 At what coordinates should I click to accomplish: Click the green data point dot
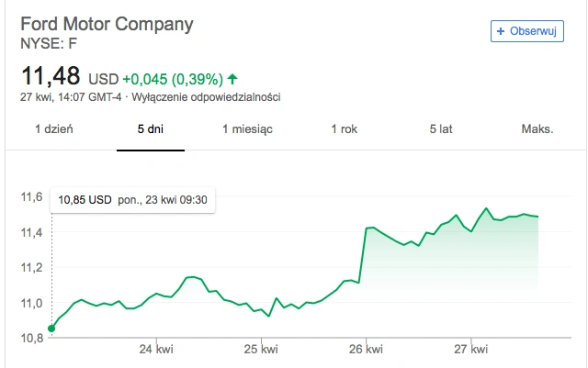click(51, 329)
